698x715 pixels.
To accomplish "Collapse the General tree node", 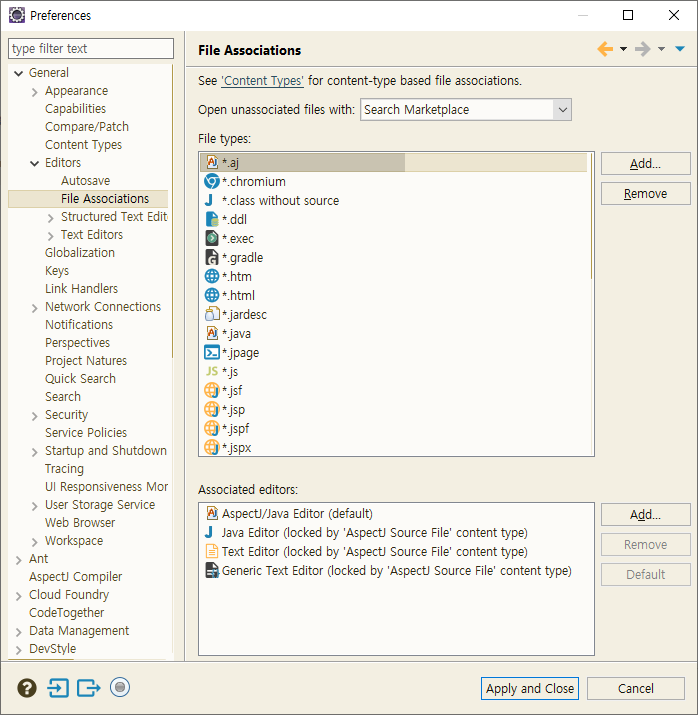I will [x=19, y=73].
